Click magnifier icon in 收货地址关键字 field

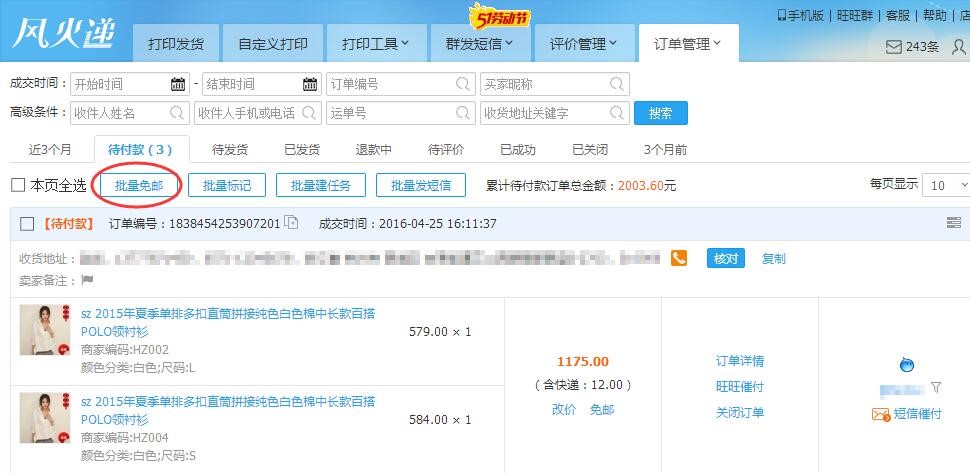pyautogui.click(x=617, y=113)
